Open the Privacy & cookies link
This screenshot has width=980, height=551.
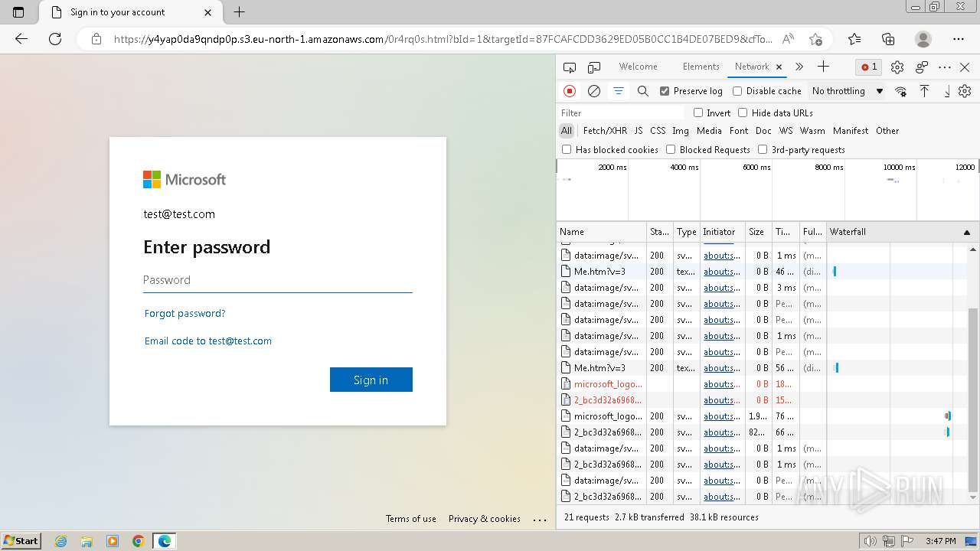[485, 519]
